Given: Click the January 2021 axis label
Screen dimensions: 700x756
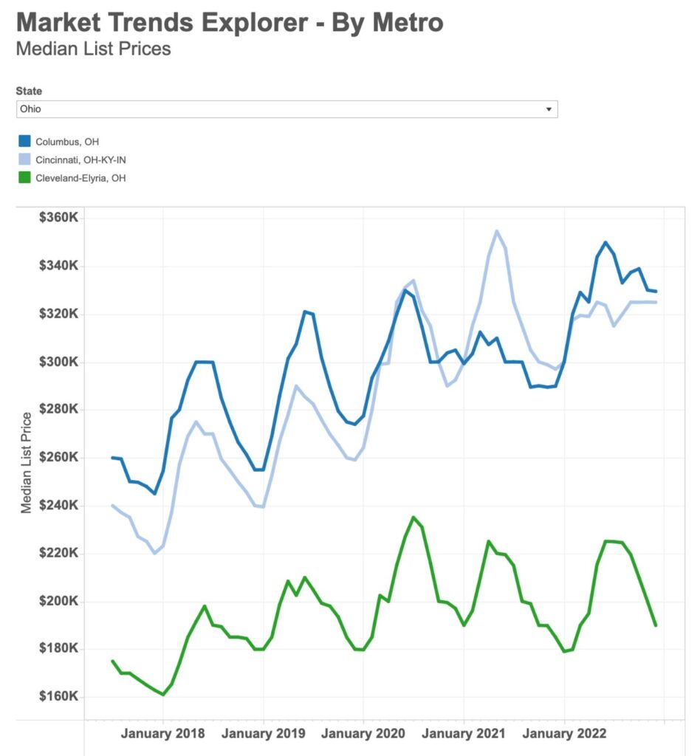Looking at the screenshot, I should tap(464, 734).
